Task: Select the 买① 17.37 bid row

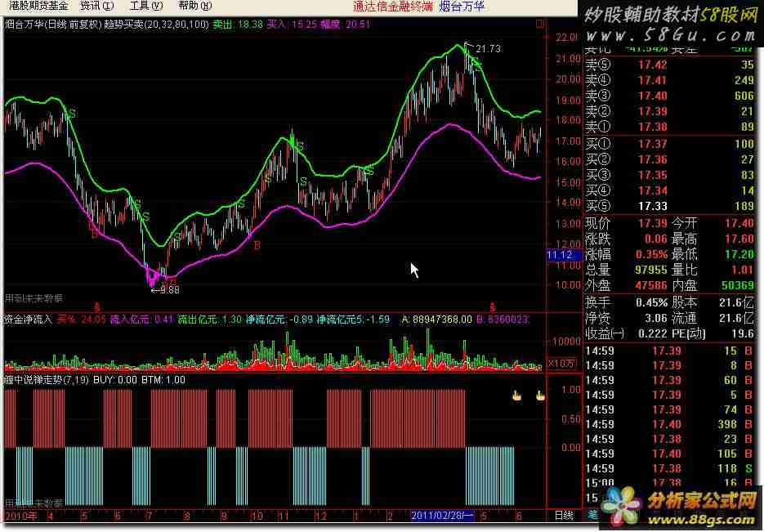Action: (x=669, y=144)
